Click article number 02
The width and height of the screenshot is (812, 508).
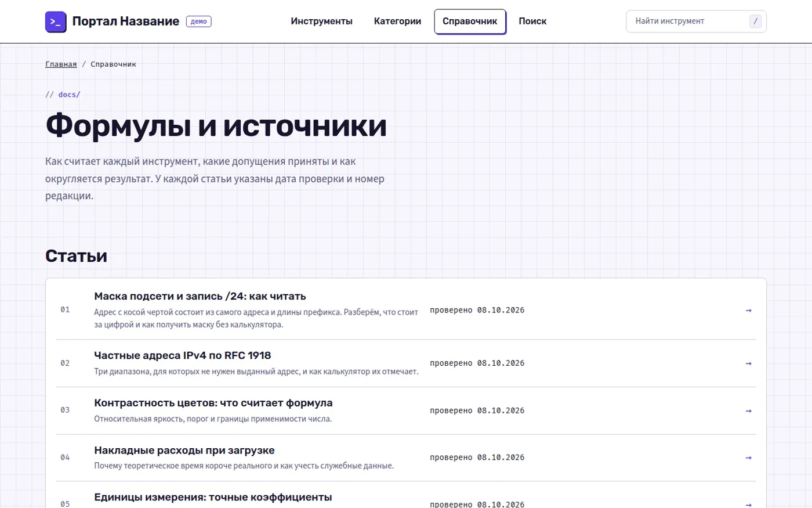pyautogui.click(x=65, y=363)
